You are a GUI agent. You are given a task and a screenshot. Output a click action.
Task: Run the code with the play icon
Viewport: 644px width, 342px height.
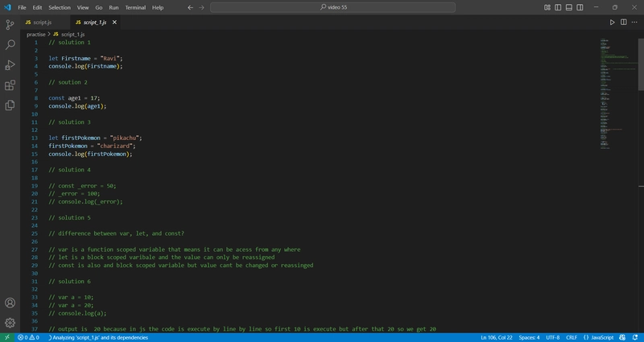point(612,23)
